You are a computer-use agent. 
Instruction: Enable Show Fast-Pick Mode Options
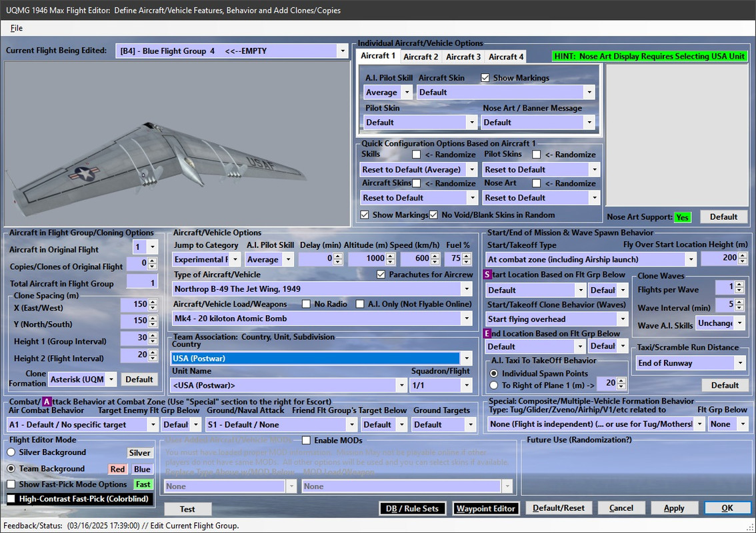pos(11,484)
